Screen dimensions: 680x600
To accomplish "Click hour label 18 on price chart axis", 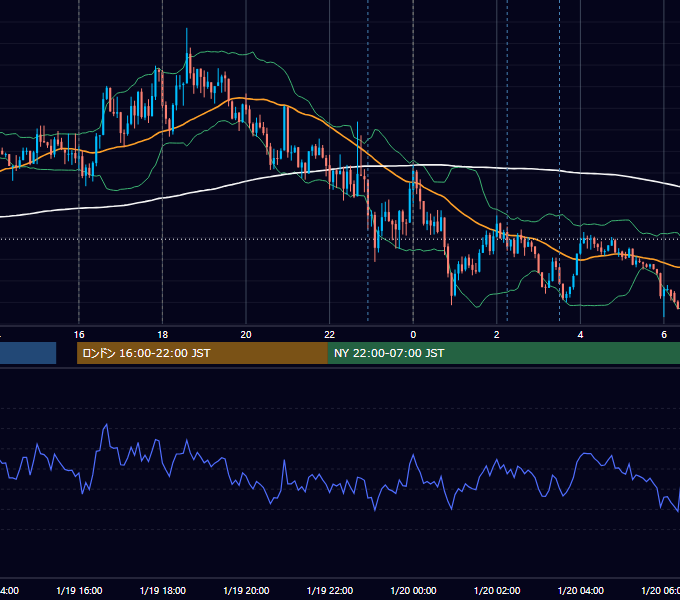I will coord(163,335).
